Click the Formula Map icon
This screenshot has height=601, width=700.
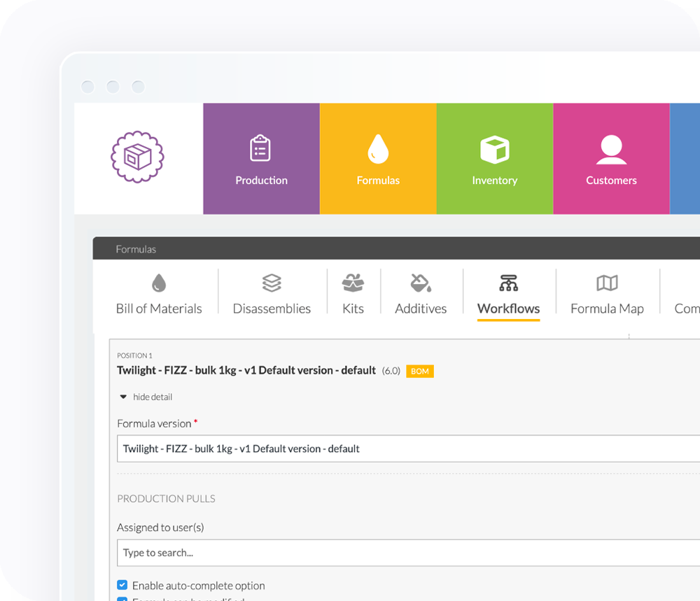(x=607, y=283)
